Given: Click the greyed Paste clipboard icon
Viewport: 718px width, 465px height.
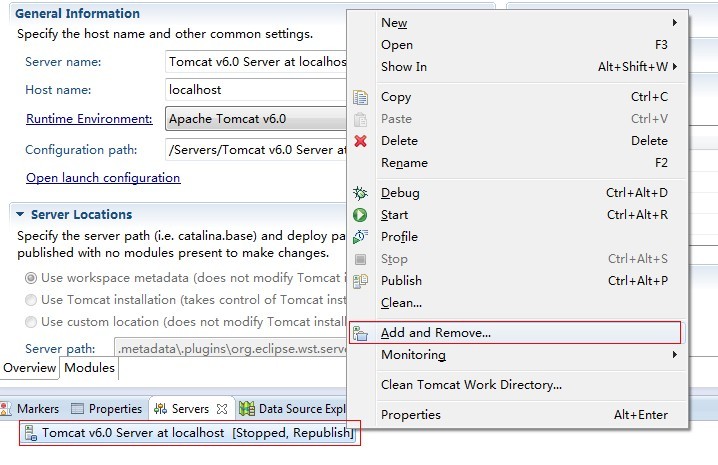Looking at the screenshot, I should pos(360,119).
